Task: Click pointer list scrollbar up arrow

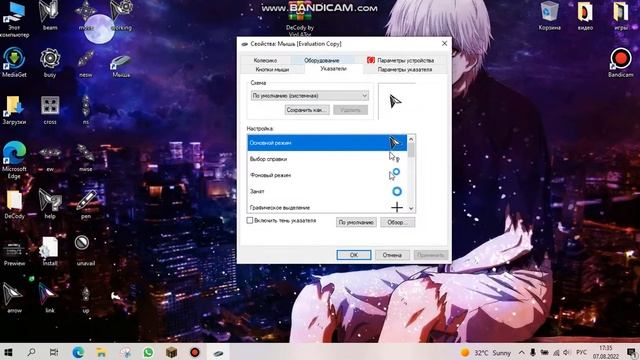Action: point(411,139)
